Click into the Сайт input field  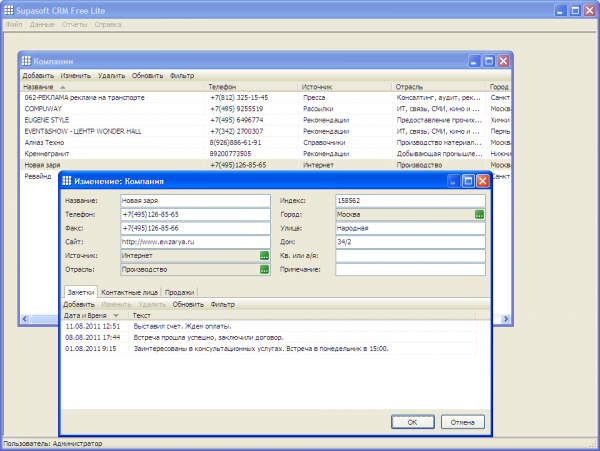[x=195, y=242]
